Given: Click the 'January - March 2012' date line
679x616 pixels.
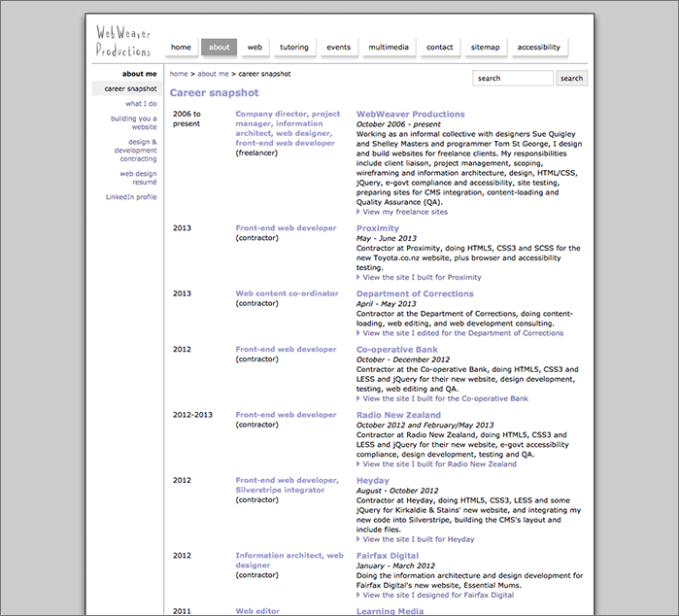Looking at the screenshot, I should pyautogui.click(x=395, y=565).
